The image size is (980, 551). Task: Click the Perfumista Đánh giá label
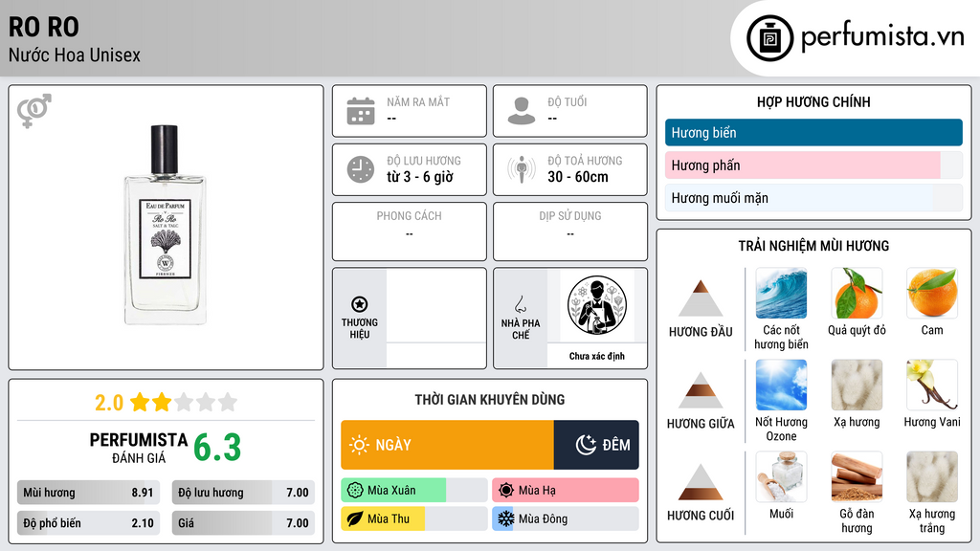[x=139, y=448]
